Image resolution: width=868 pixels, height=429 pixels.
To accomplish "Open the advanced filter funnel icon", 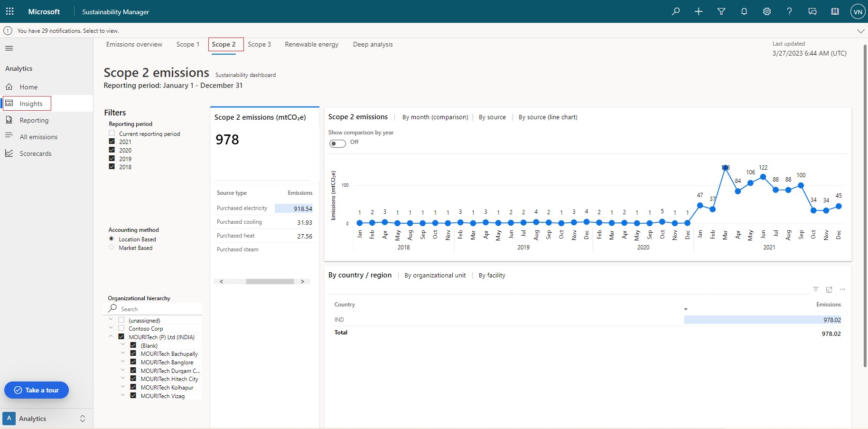I will coord(721,11).
